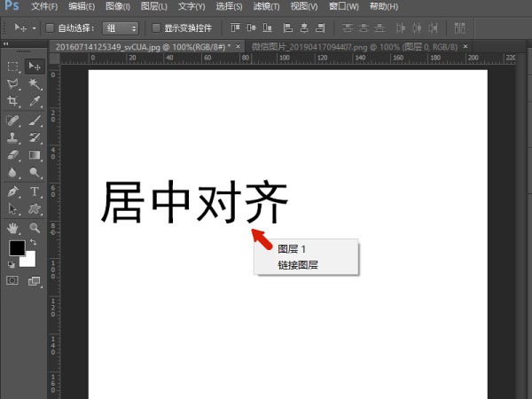Image resolution: width=532 pixels, height=399 pixels.
Task: Tick the 显示变换控件 checkbox
Action: tap(156, 27)
